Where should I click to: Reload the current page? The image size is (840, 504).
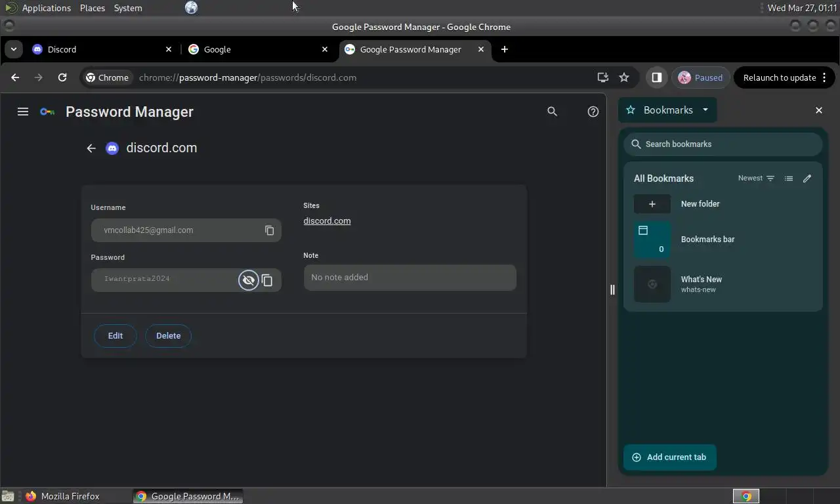62,77
